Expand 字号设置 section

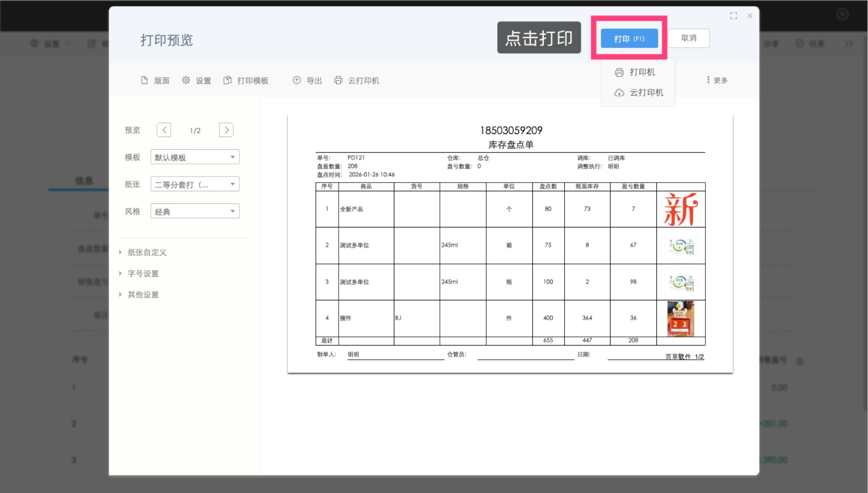click(143, 274)
